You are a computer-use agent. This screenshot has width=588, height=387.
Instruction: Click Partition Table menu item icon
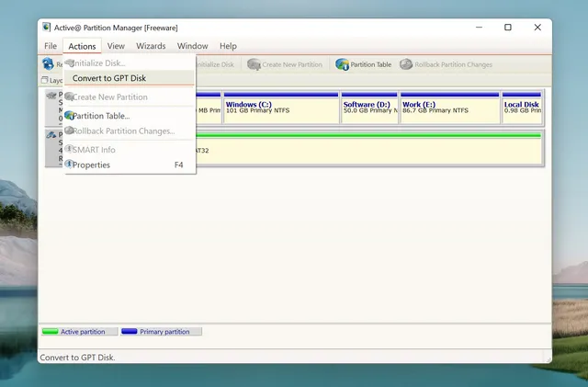69,115
